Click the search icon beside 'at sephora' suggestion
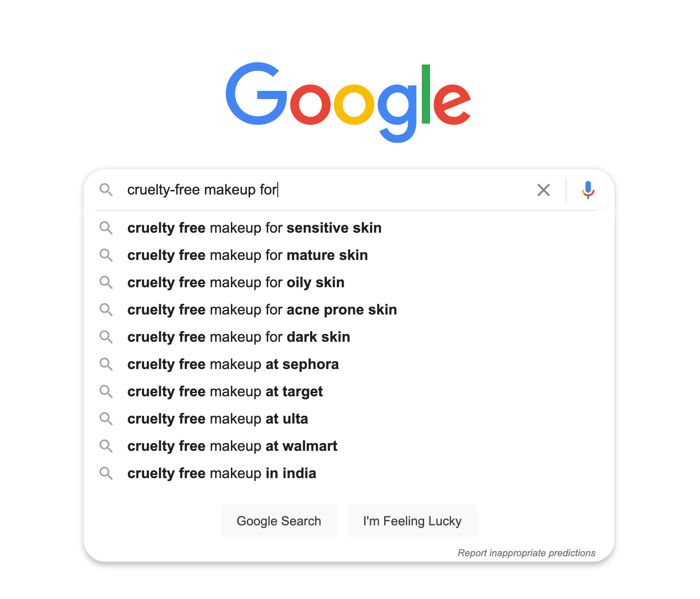 [106, 364]
